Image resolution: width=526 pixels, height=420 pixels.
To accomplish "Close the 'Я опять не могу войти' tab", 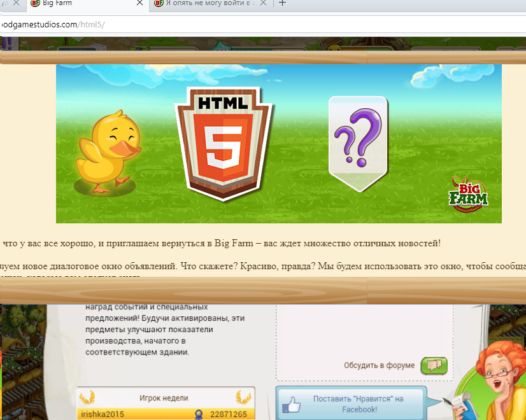I will (264, 3).
